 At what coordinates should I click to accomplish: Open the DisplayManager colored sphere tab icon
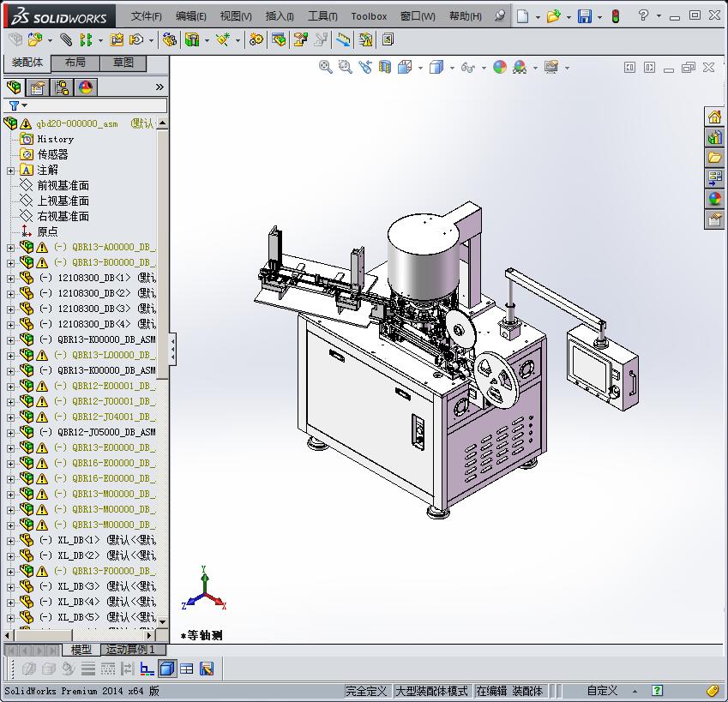[x=85, y=87]
